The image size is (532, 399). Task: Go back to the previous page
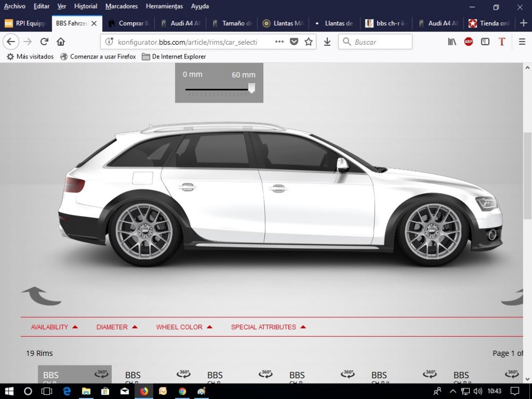click(11, 41)
